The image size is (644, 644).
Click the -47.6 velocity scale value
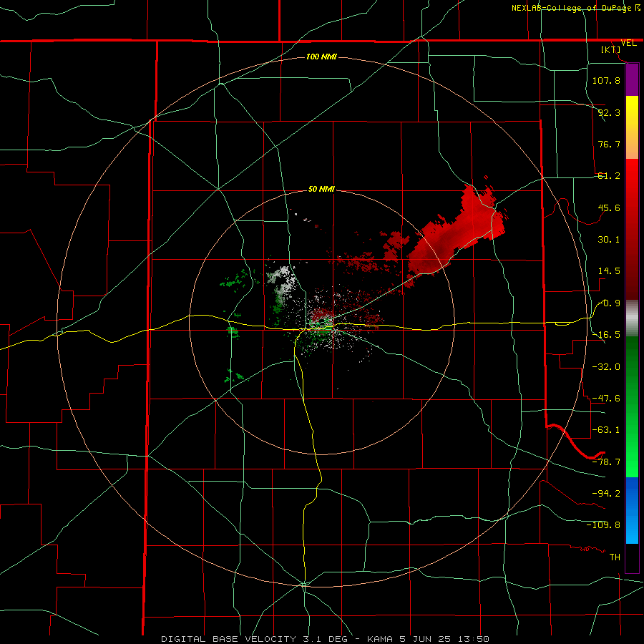coord(606,399)
